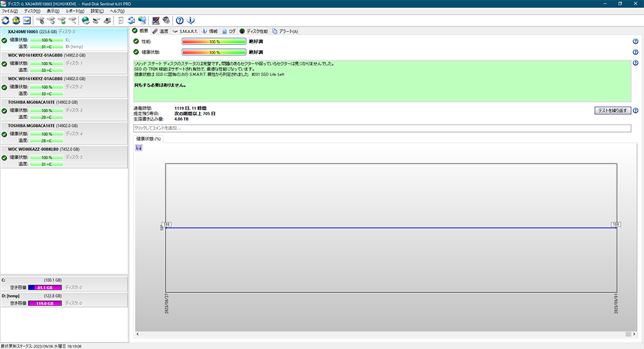Click help icon beside the health status row
Viewport: 644px width, 349px height.
coord(636,52)
